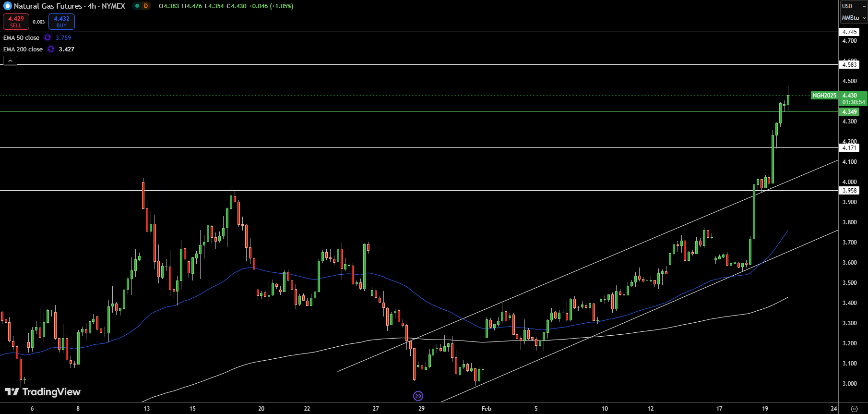
Task: Click the red SELL 4.429 button
Action: point(16,22)
